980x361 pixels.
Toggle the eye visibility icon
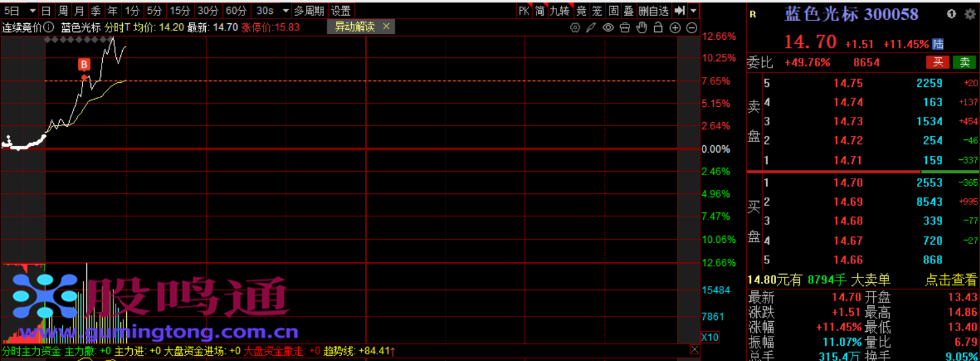(x=608, y=28)
